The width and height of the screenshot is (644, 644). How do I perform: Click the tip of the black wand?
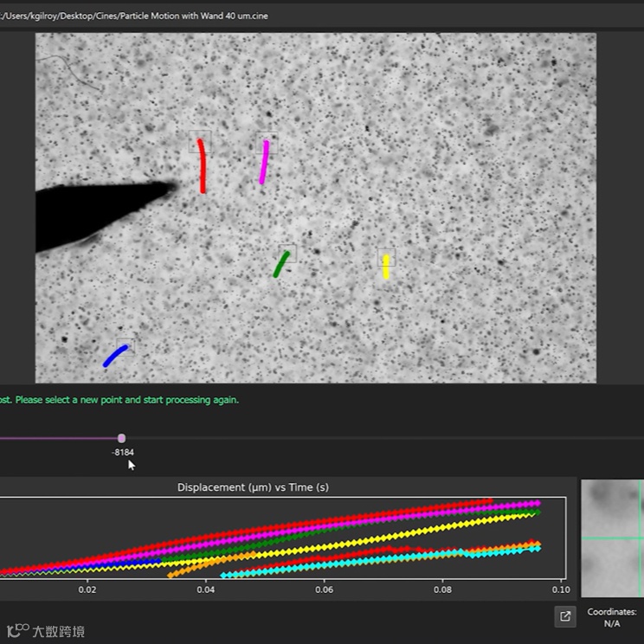pos(171,186)
